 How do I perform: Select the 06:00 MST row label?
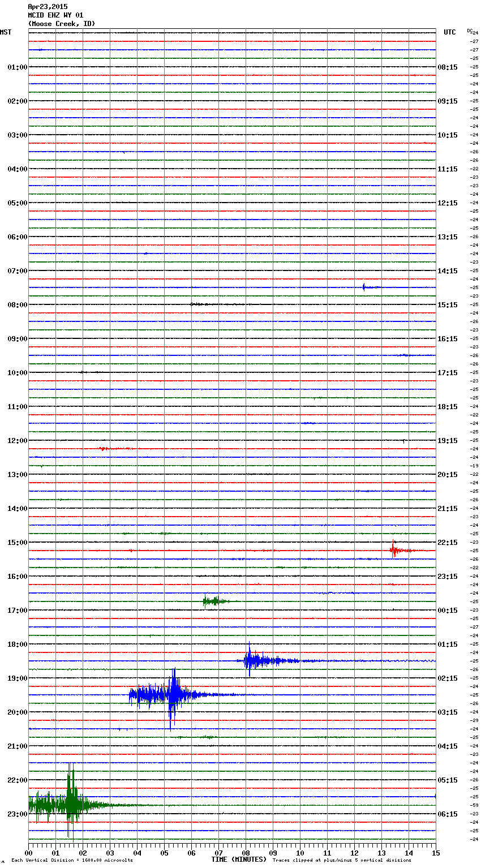tap(18, 237)
